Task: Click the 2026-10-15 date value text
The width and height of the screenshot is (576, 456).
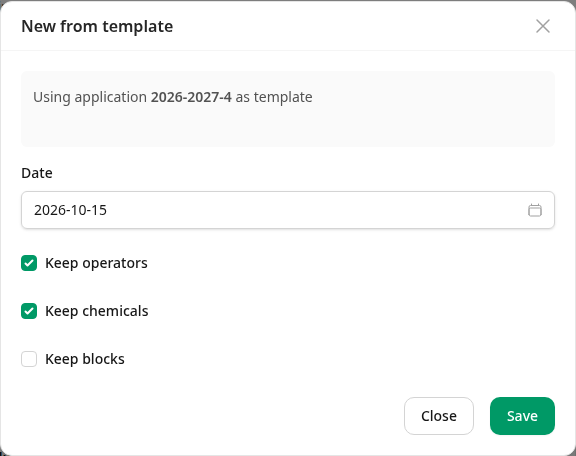Action: [x=70, y=210]
